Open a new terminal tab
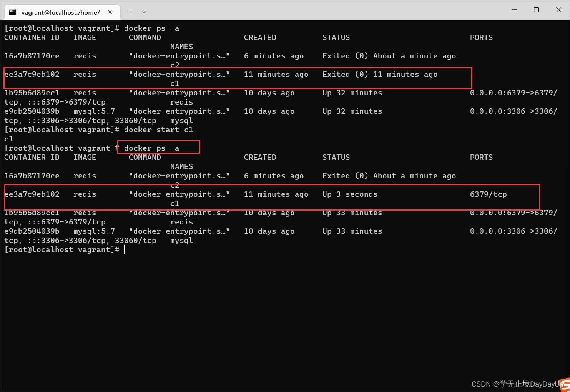 (130, 12)
